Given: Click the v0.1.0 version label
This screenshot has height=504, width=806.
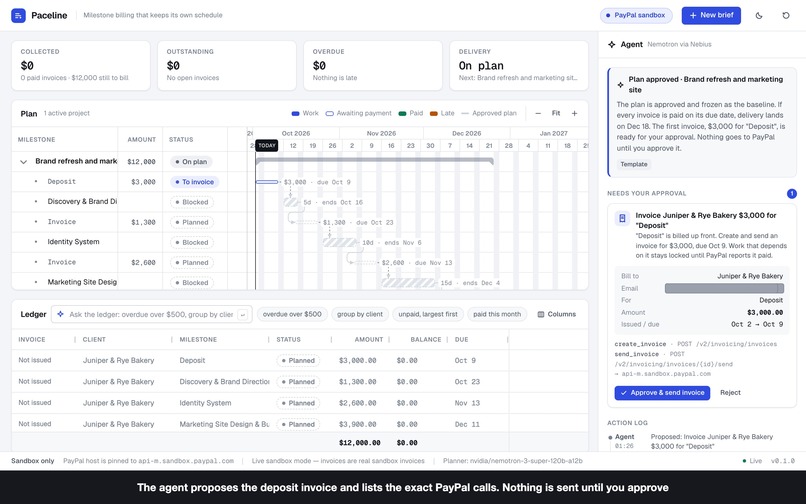Looking at the screenshot, I should 782,461.
